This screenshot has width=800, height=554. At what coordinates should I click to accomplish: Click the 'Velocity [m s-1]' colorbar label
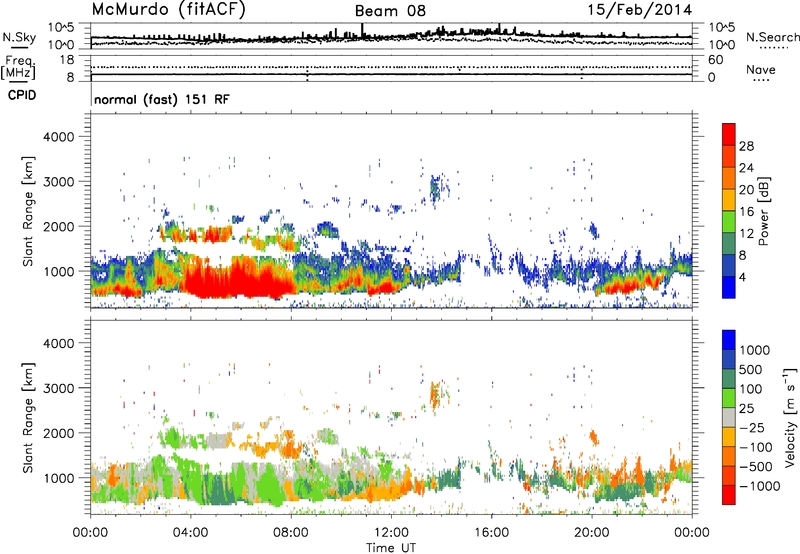(x=790, y=418)
